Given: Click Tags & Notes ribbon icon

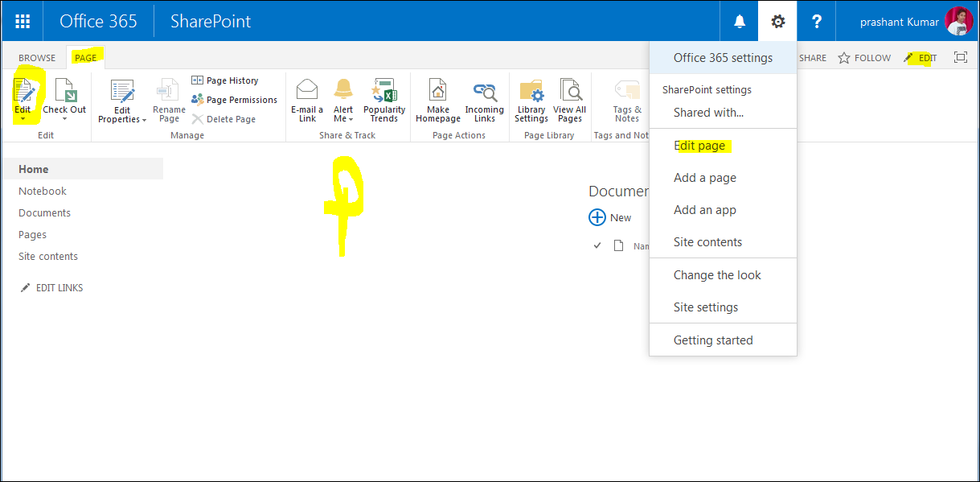Looking at the screenshot, I should point(627,90).
